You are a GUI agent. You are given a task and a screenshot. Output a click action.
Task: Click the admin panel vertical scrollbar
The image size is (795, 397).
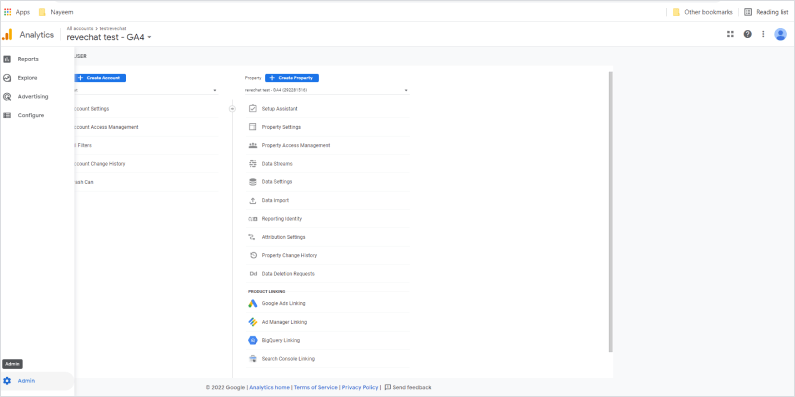(x=610, y=211)
